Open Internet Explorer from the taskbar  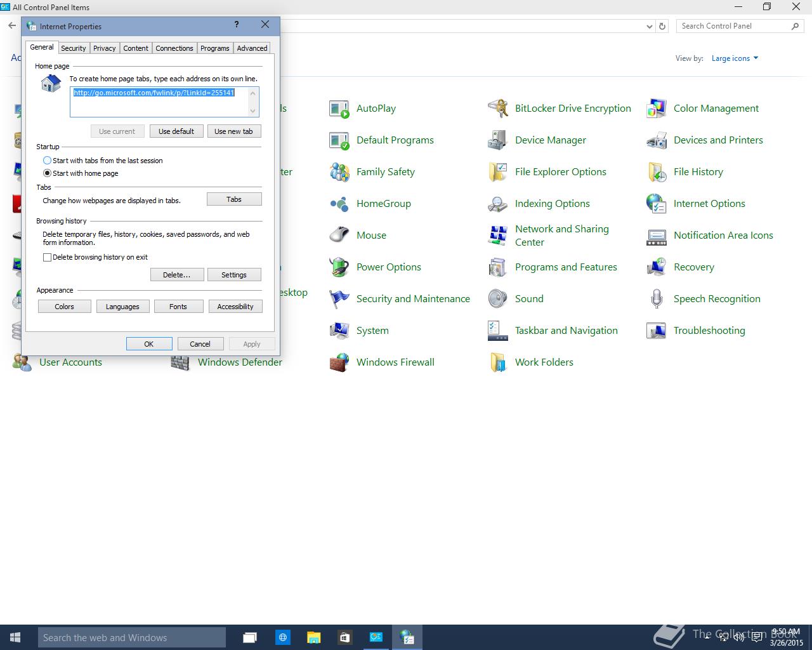[x=283, y=637]
